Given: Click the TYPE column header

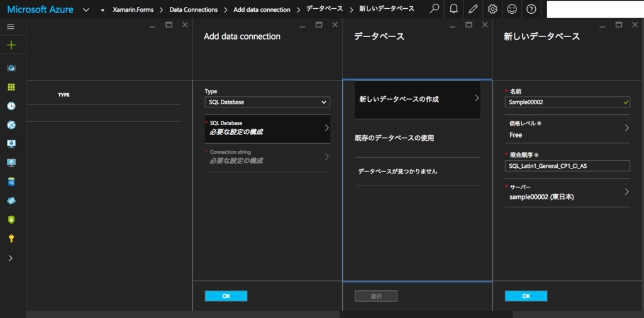Looking at the screenshot, I should tap(64, 95).
